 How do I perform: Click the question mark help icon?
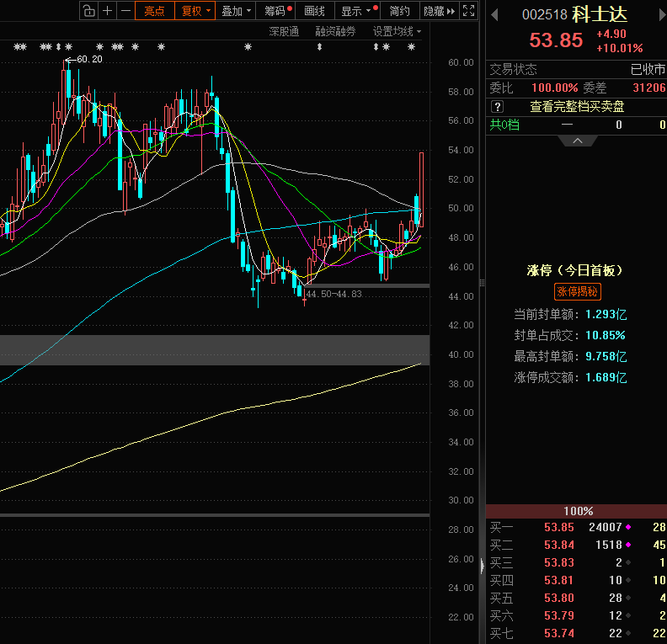click(x=497, y=106)
